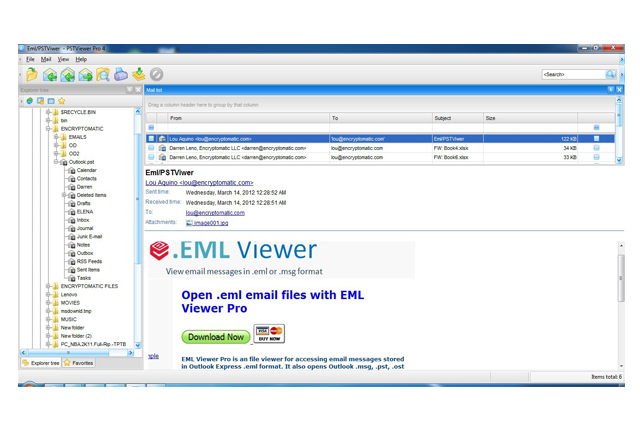Image resolution: width=640 pixels, height=426 pixels.
Task: Click the Print toolbar icon
Action: point(121,74)
